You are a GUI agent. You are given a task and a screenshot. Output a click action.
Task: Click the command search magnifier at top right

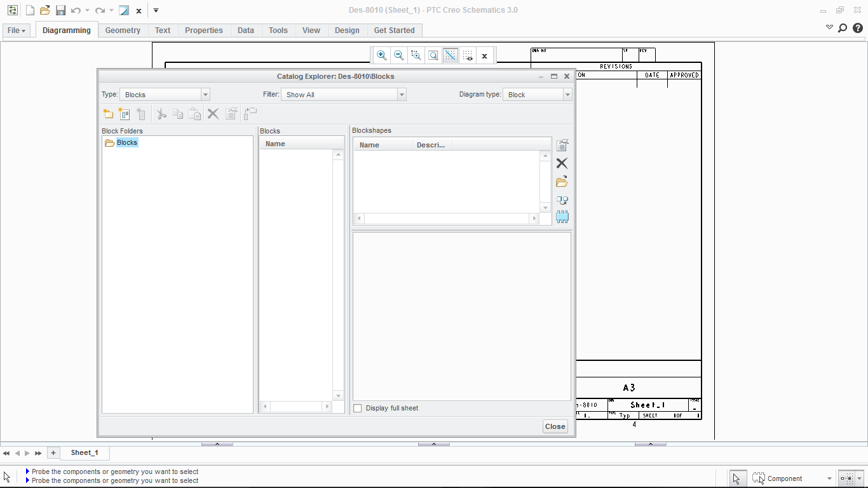[843, 28]
